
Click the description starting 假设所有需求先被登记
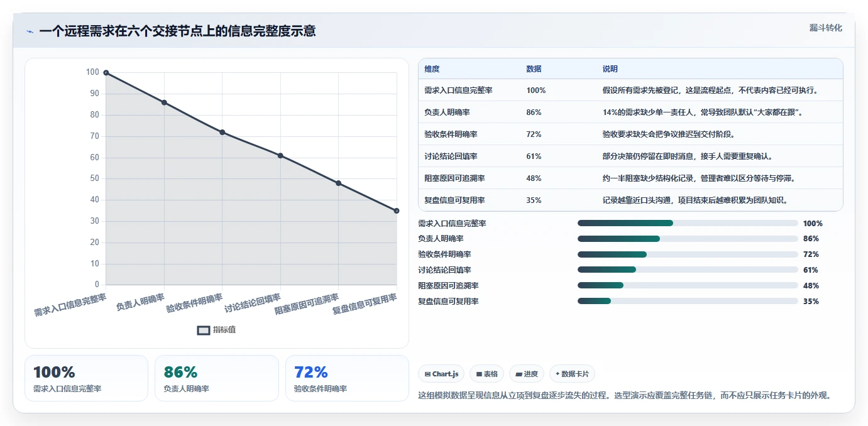tap(710, 90)
